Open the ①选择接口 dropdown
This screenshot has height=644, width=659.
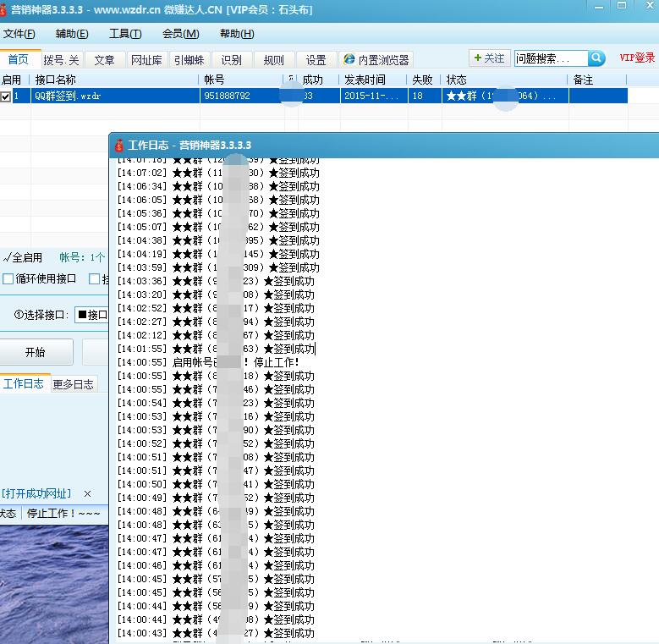92,315
